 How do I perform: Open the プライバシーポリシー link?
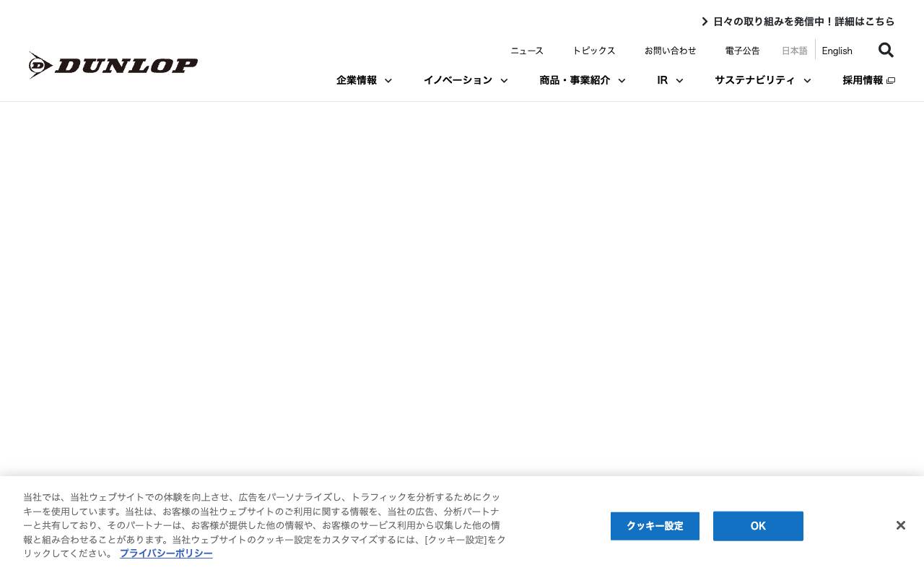(166, 553)
